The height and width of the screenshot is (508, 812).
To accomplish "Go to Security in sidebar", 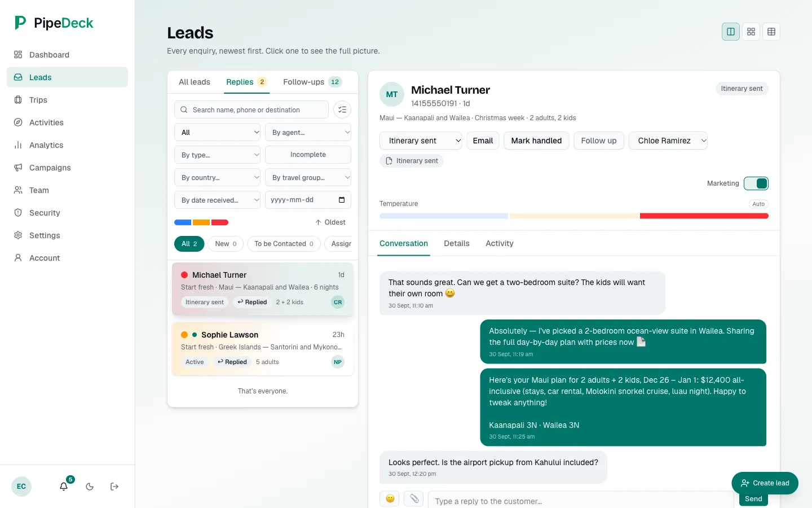I will pyautogui.click(x=67, y=213).
